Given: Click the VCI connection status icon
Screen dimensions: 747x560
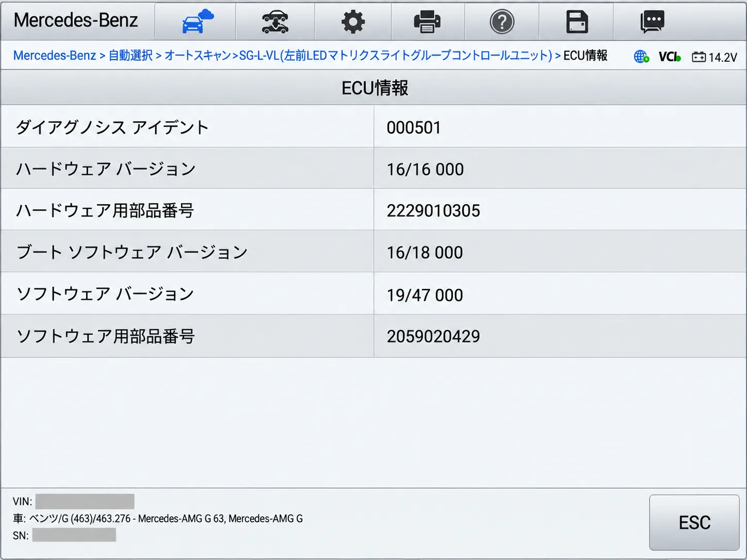Looking at the screenshot, I should [670, 57].
